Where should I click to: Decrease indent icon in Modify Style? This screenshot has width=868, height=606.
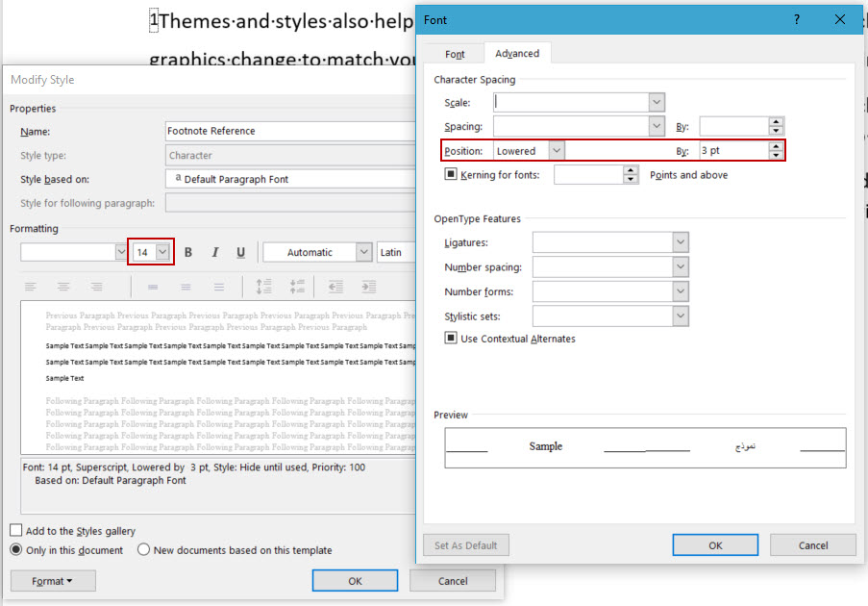[336, 287]
